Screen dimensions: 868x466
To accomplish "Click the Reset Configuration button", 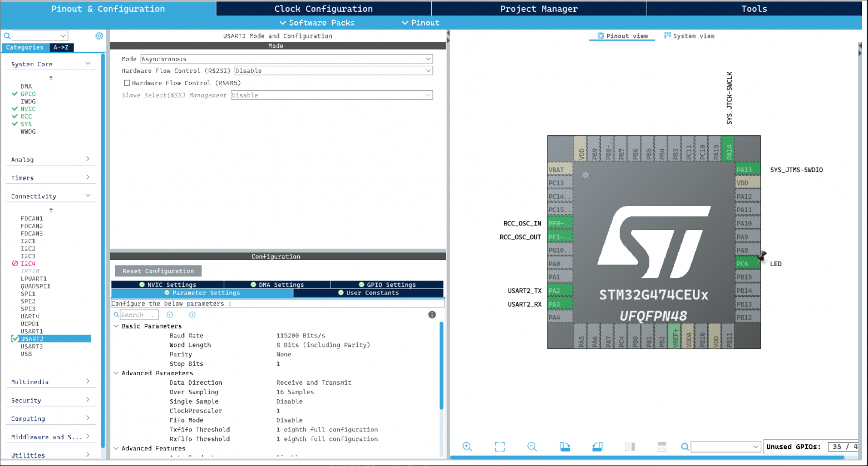I will [158, 271].
